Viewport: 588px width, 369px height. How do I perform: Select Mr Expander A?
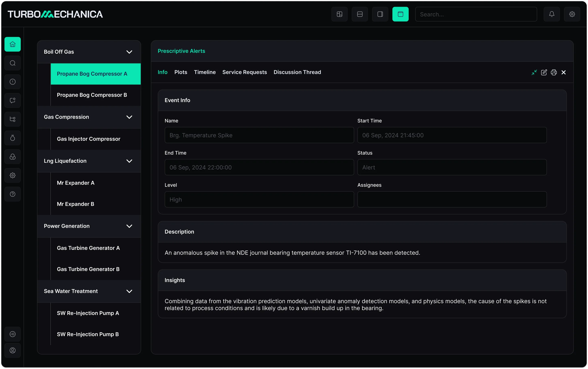(96, 183)
